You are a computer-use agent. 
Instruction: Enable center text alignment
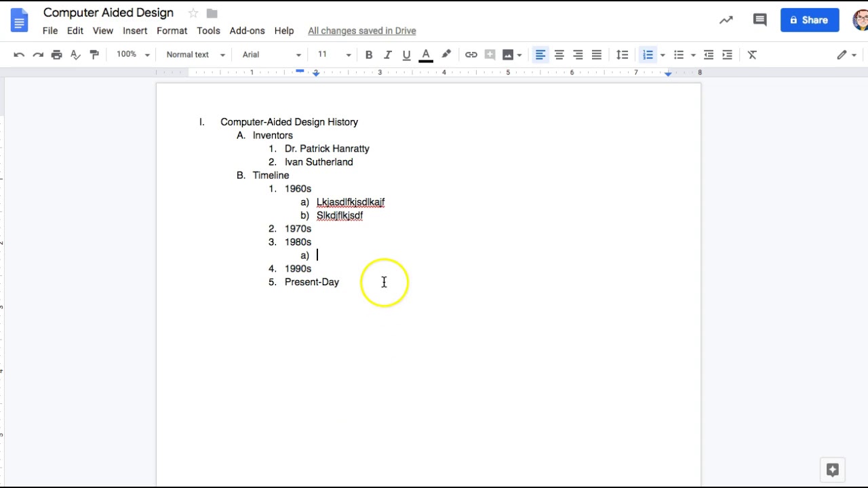click(559, 55)
